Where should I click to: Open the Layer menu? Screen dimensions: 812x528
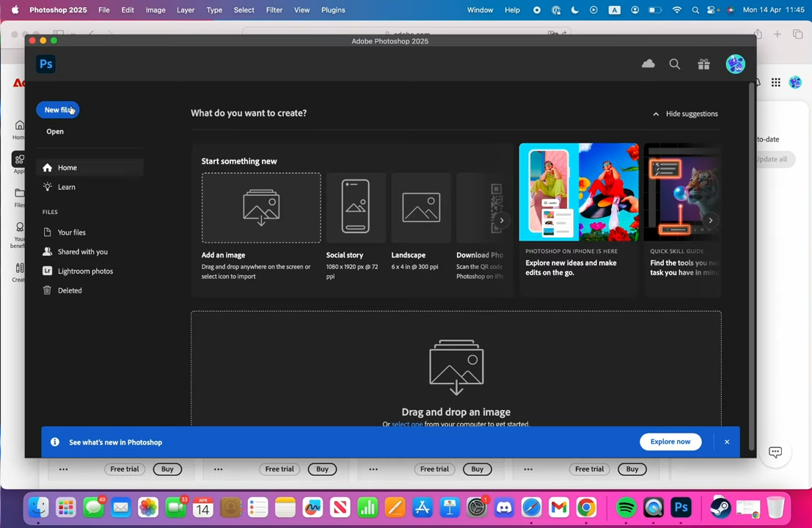click(x=186, y=10)
